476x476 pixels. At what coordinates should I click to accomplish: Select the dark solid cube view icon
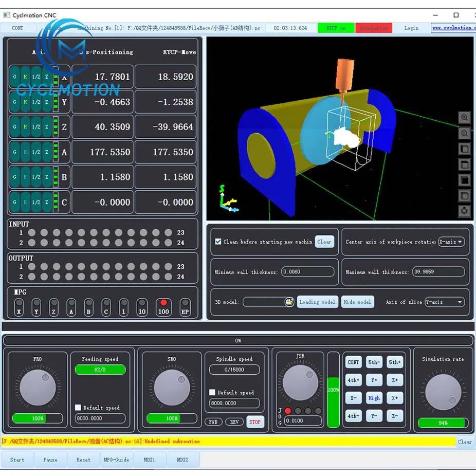click(464, 180)
